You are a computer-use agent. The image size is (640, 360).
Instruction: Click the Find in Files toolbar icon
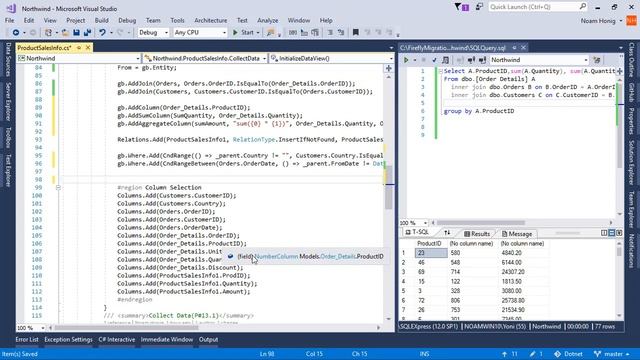(270, 32)
